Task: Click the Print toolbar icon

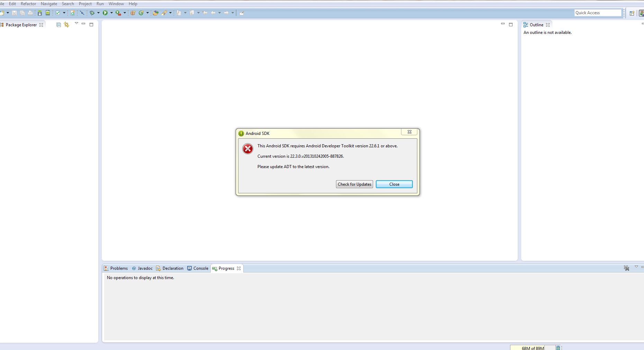Action: pyautogui.click(x=30, y=13)
